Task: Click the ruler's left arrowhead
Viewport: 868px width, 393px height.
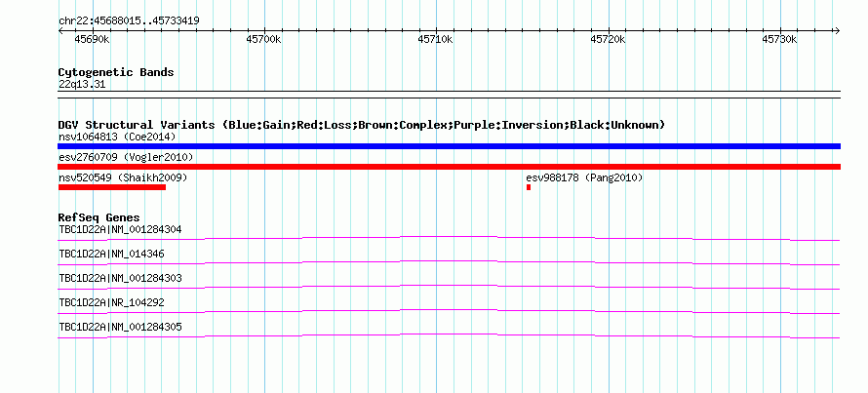Action: 61,30
